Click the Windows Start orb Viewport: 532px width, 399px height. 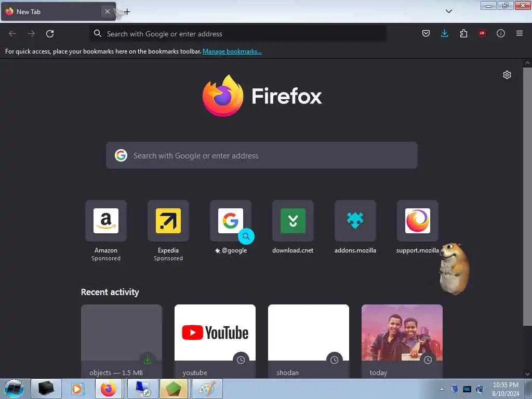pos(14,389)
